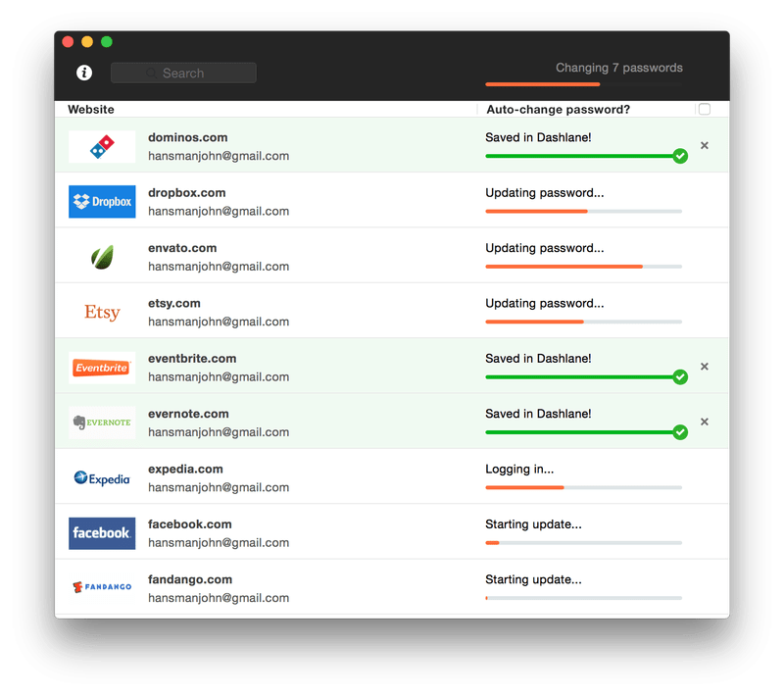
Task: Click the overall Changing 7 passwords progress bar
Action: pyautogui.click(x=583, y=84)
